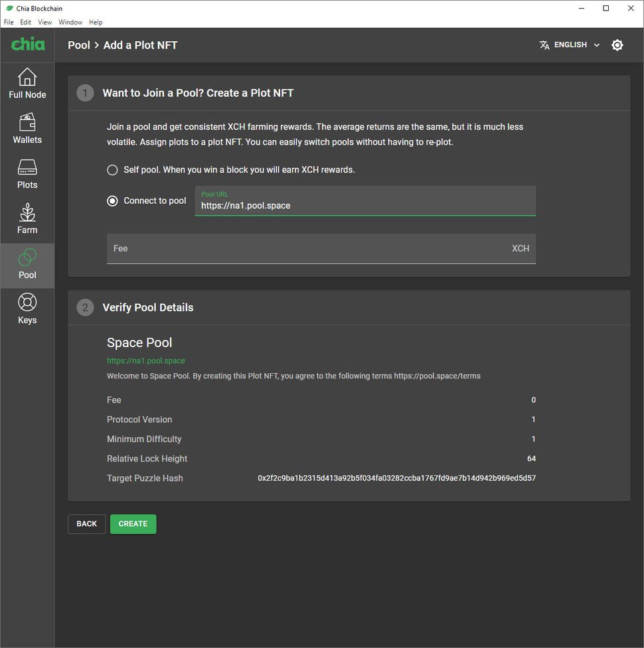Click the Chia logo

28,44
